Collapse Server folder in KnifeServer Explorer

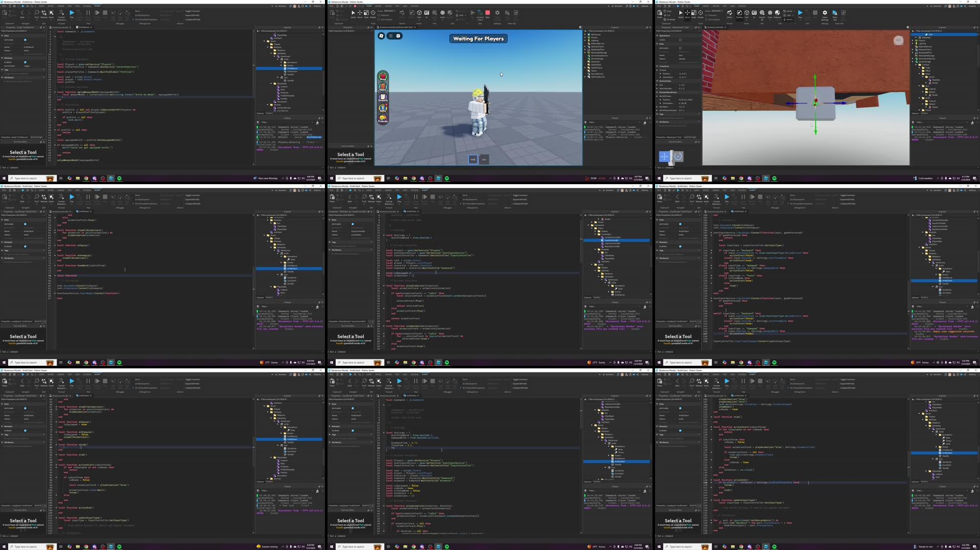tap(264, 41)
